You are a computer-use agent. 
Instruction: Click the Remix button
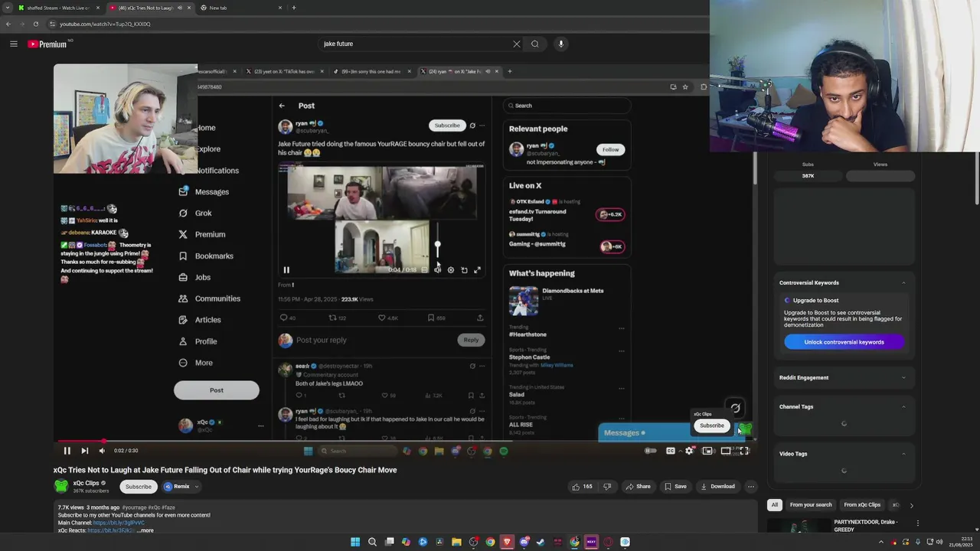tap(176, 487)
